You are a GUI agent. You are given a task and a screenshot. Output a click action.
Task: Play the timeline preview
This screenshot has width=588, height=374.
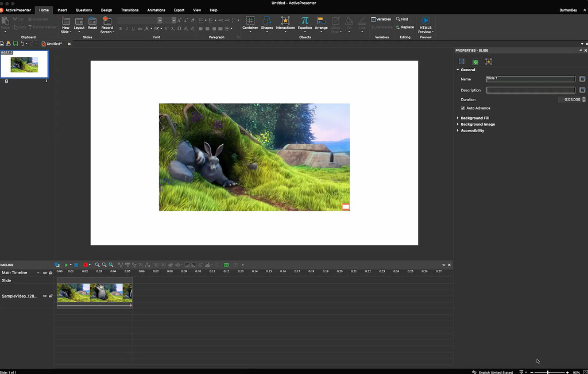pyautogui.click(x=67, y=265)
